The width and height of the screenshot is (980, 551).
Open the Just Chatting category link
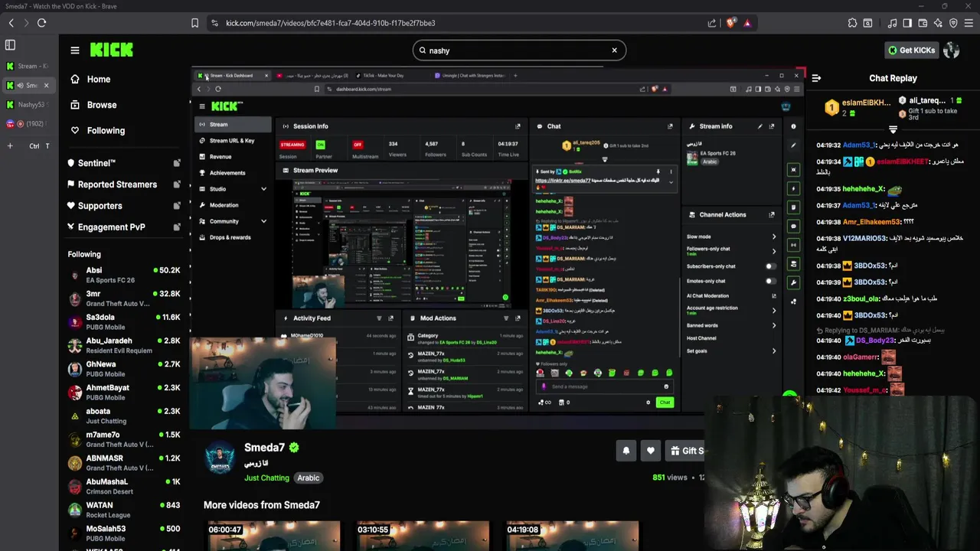[266, 478]
